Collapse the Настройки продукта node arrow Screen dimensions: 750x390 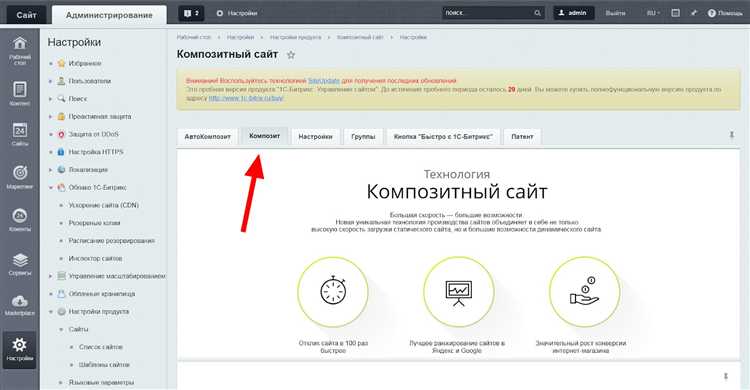(x=51, y=312)
